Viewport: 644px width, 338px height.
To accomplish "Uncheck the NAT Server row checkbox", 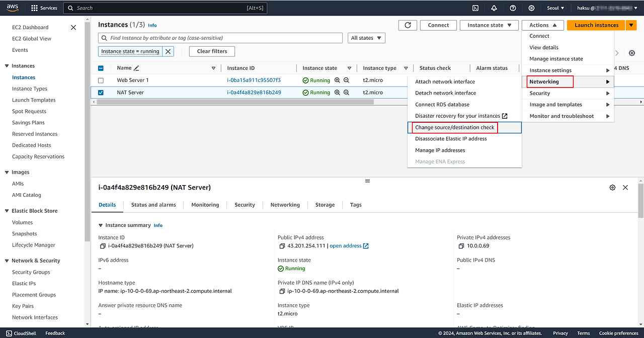I will point(101,93).
